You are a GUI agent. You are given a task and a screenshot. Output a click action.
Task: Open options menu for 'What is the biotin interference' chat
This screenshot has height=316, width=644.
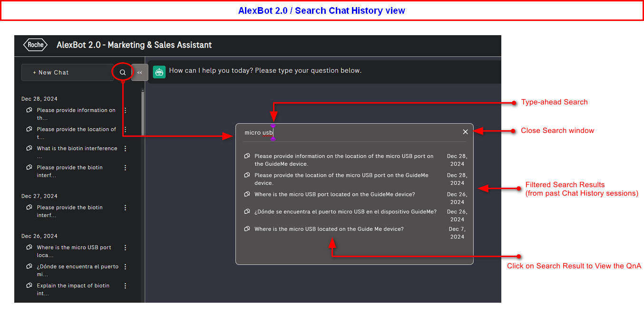click(126, 148)
